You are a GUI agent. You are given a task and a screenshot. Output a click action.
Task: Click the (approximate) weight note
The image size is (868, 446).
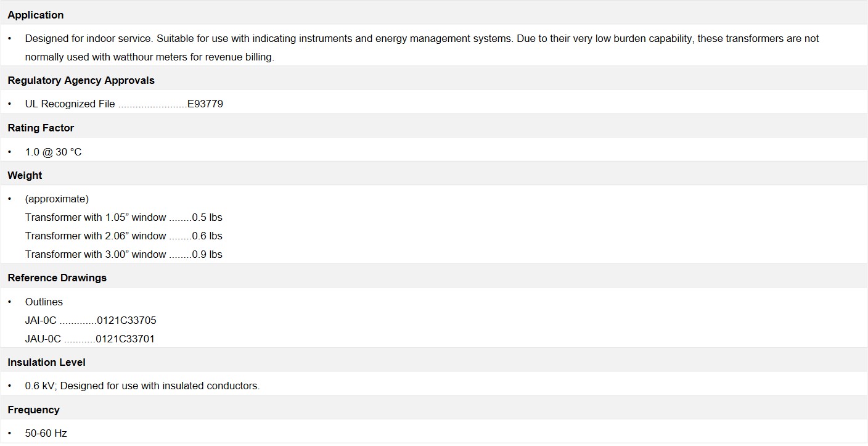click(x=57, y=199)
